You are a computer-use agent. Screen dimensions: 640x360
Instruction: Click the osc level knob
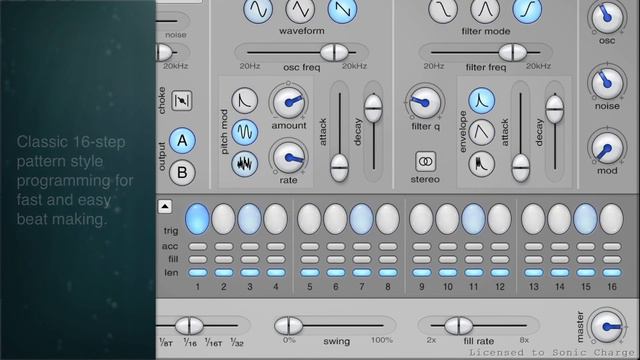607,17
